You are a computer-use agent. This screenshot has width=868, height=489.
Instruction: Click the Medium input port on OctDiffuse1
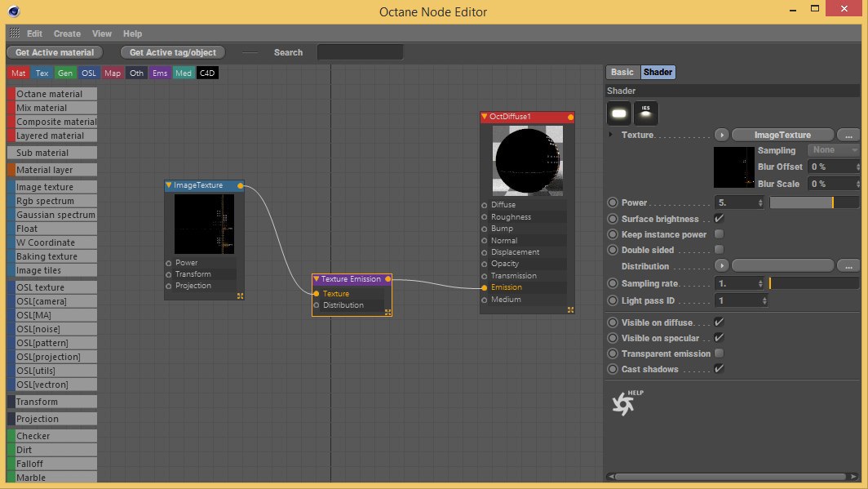(485, 300)
